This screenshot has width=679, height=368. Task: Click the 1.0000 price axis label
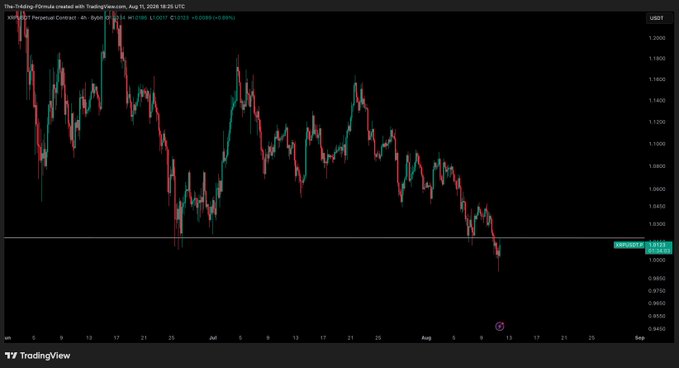[657, 260]
